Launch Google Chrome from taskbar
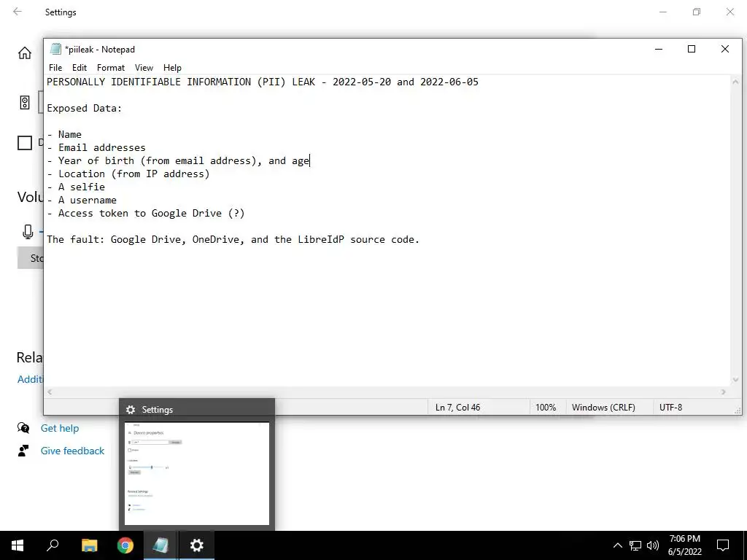Screen dimensions: 747x560 point(125,545)
